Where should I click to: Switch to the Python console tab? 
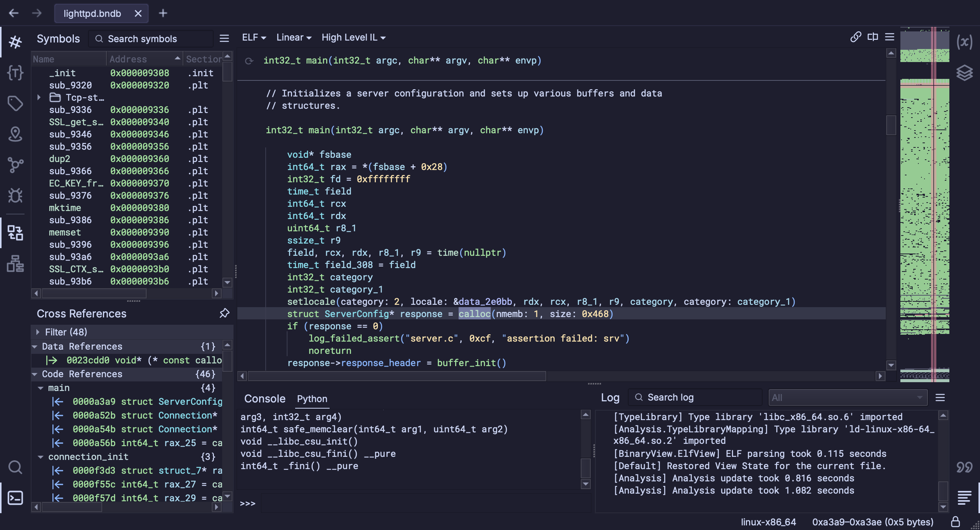click(312, 398)
